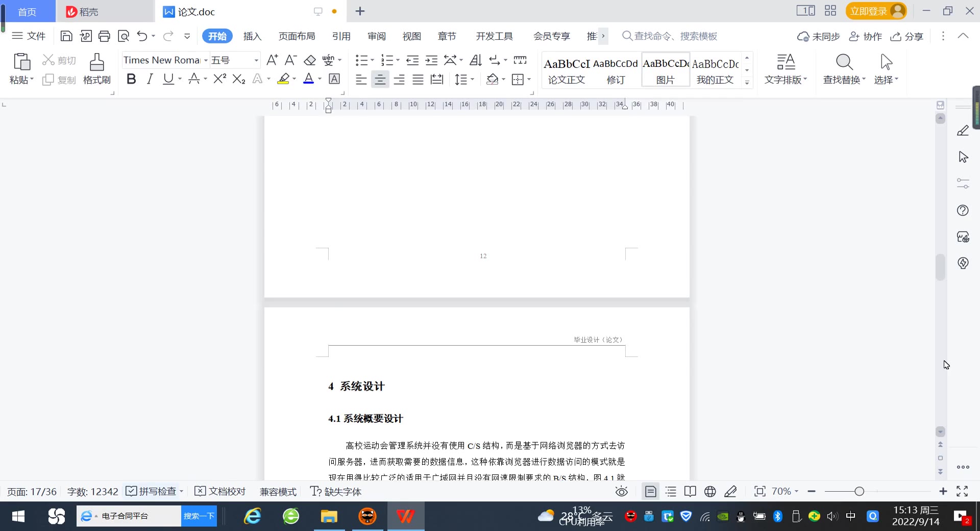This screenshot has height=531, width=980.
Task: Clear formatting with eraser icon
Action: (309, 60)
